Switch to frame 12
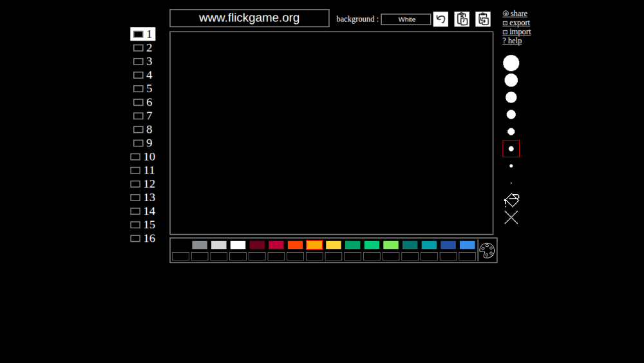This screenshot has width=644, height=363. 142,184
